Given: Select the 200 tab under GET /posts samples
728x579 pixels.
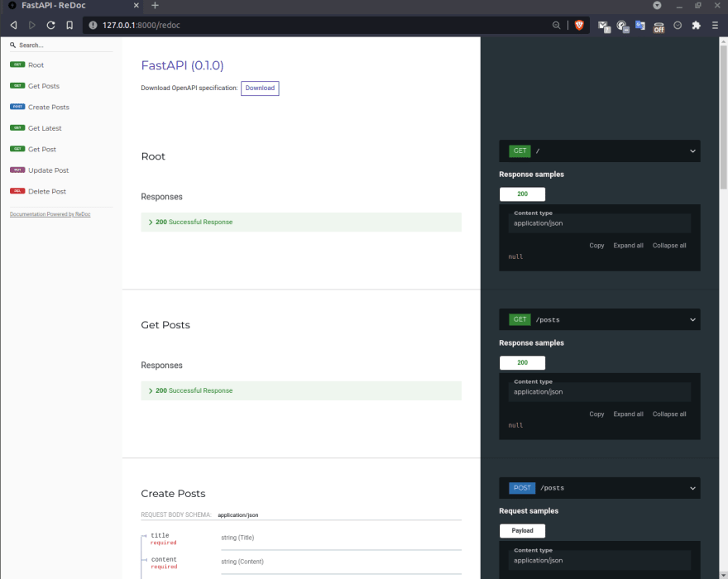Looking at the screenshot, I should [522, 362].
